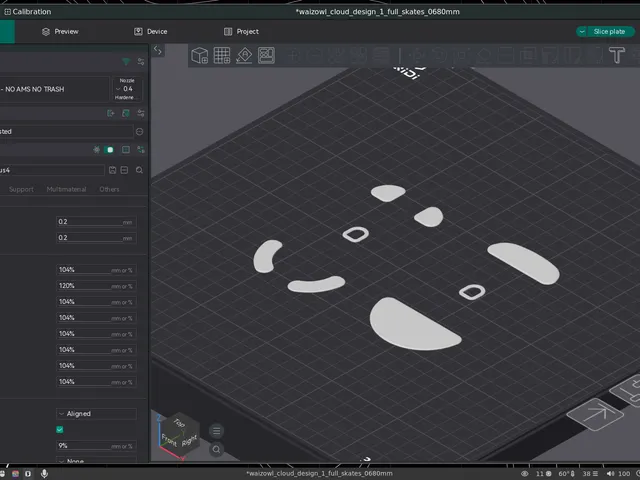The height and width of the screenshot is (480, 640).
Task: Save the process preset
Action: [113, 170]
